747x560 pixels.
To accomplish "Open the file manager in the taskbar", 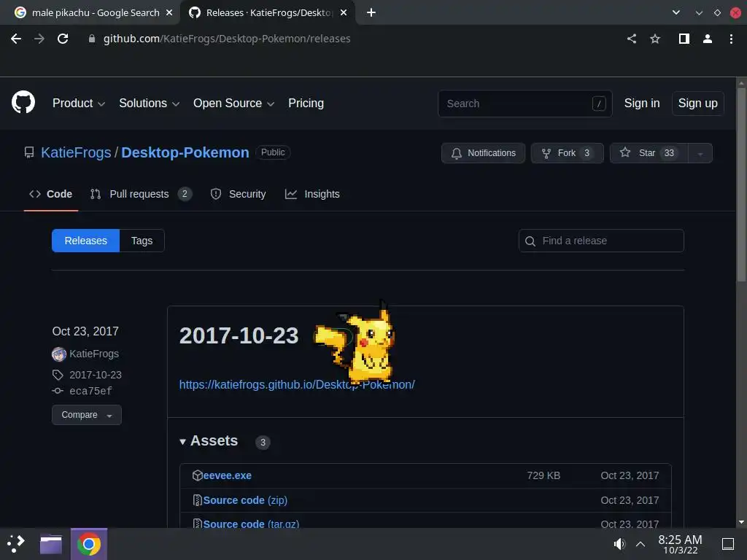I will tap(51, 544).
